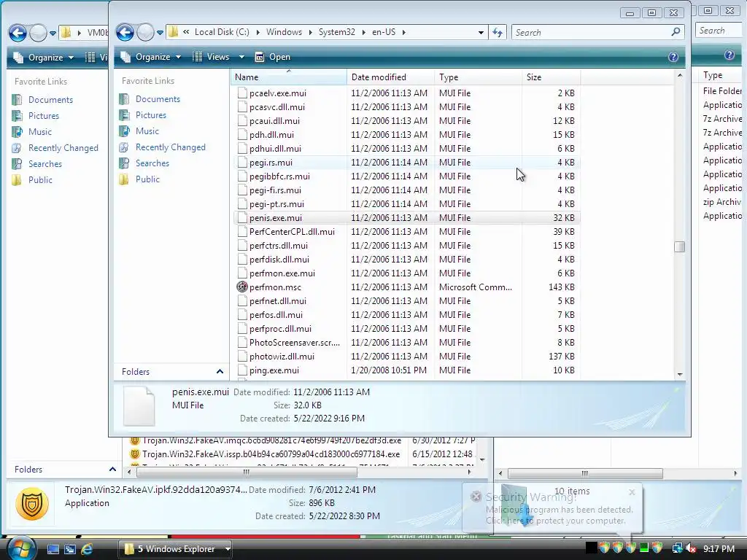
Task: Select ping.exe.mui file
Action: 274,370
